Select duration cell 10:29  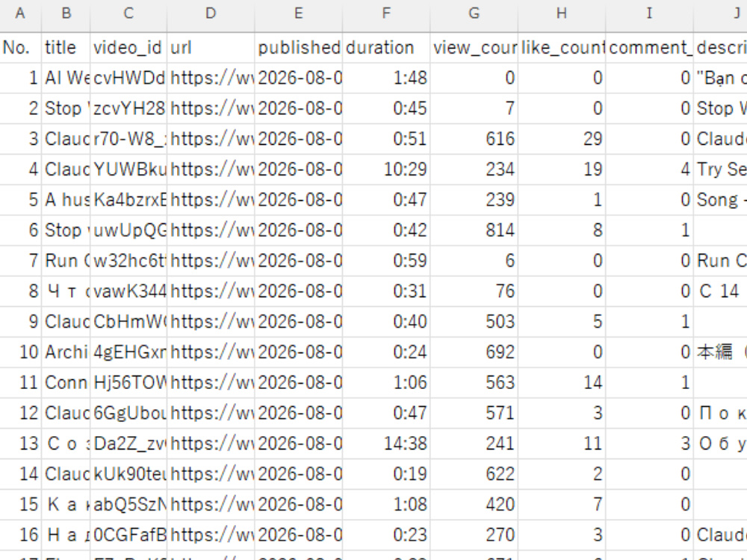[x=386, y=169]
